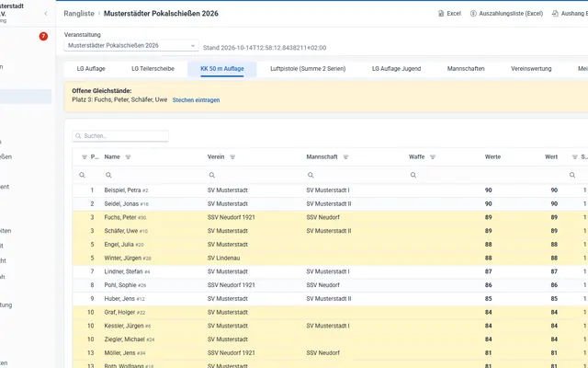Open the filter icon beside Verein header
The width and height of the screenshot is (588, 368).
[x=232, y=157]
